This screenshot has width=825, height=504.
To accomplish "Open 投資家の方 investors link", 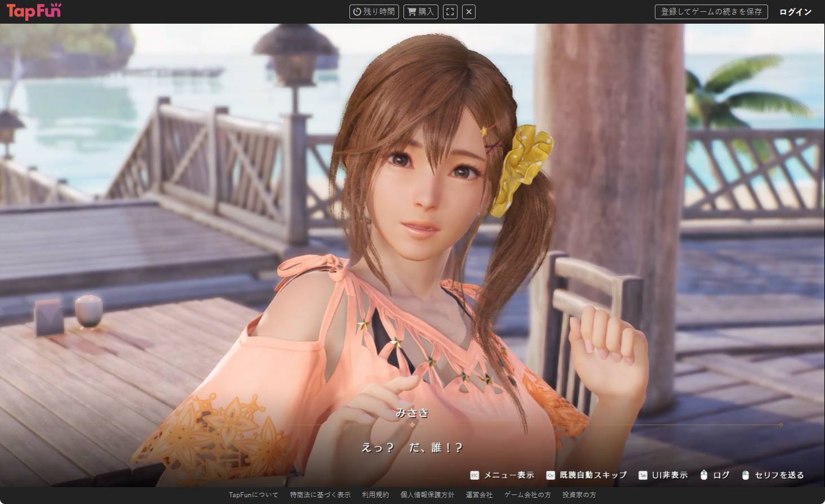I will pyautogui.click(x=579, y=495).
